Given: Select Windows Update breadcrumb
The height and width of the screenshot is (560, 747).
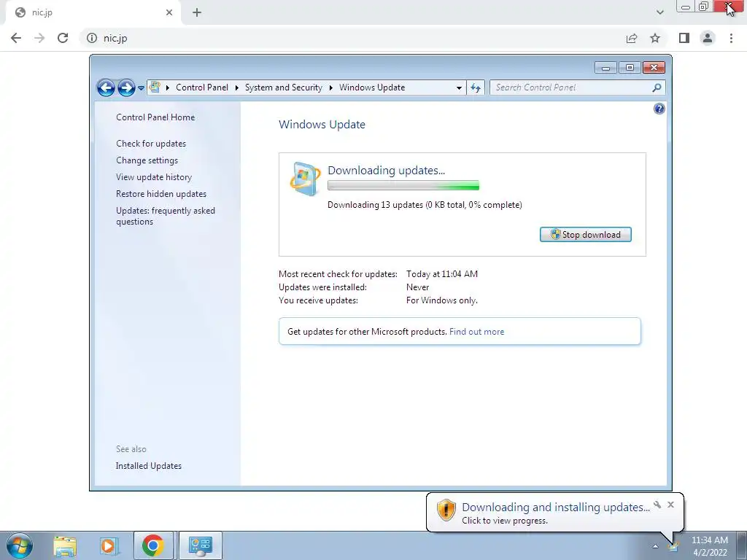Looking at the screenshot, I should [x=372, y=87].
